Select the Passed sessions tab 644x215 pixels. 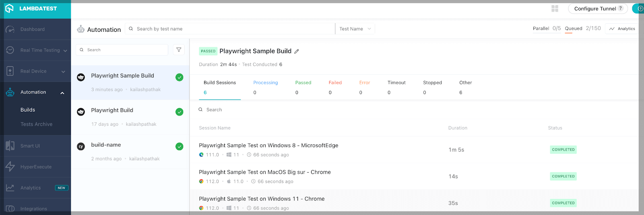pos(303,83)
